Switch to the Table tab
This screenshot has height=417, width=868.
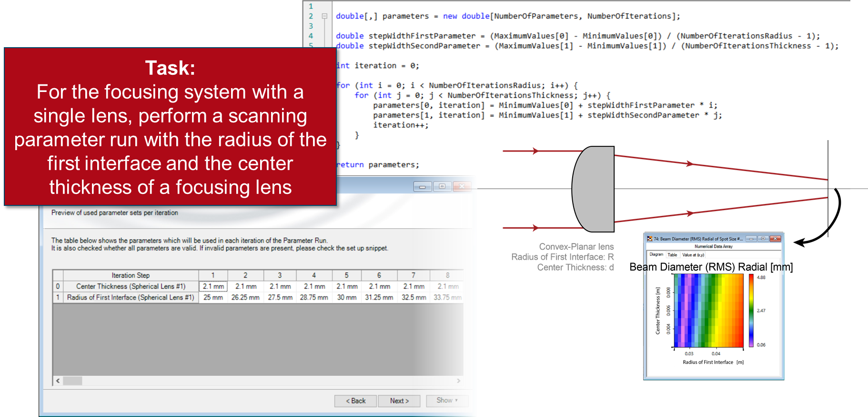click(x=672, y=255)
